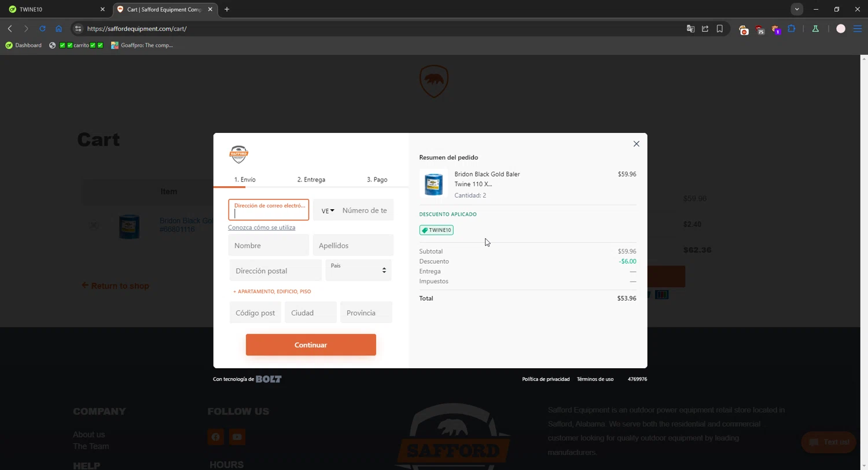Screen dimensions: 868x470
Task: Switch to the Cart Safford Equipment tab
Action: tap(164, 9)
